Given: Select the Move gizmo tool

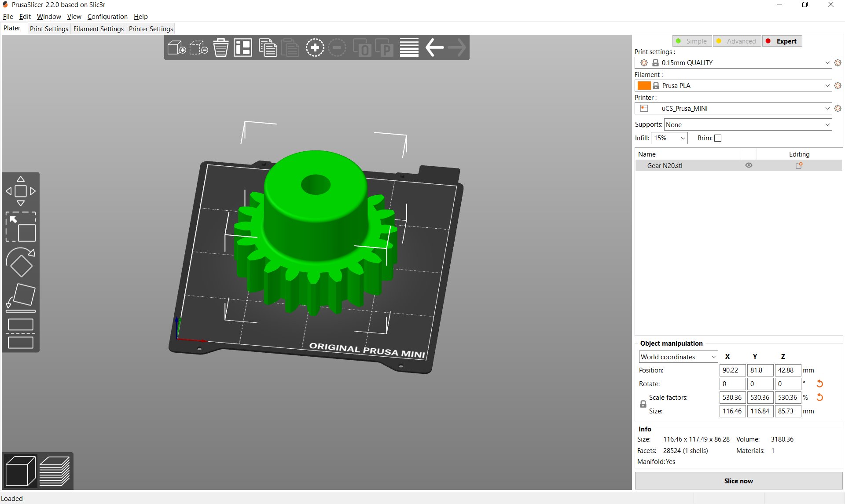Looking at the screenshot, I should tap(21, 191).
